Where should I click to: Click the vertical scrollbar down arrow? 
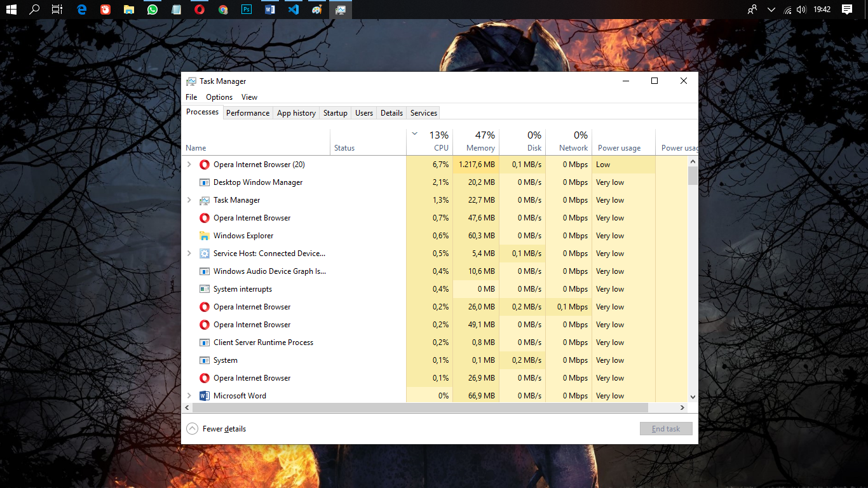(x=693, y=396)
